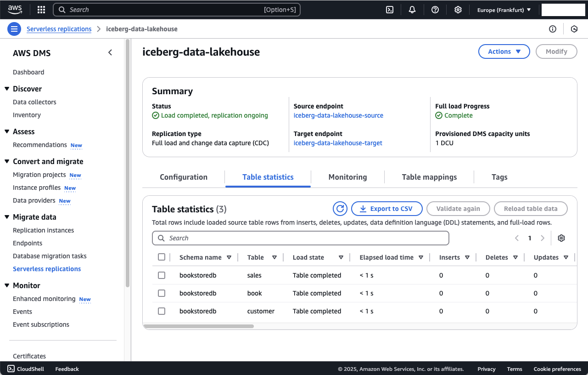
Task: Tick the select-all tables checkbox
Action: [x=162, y=257]
